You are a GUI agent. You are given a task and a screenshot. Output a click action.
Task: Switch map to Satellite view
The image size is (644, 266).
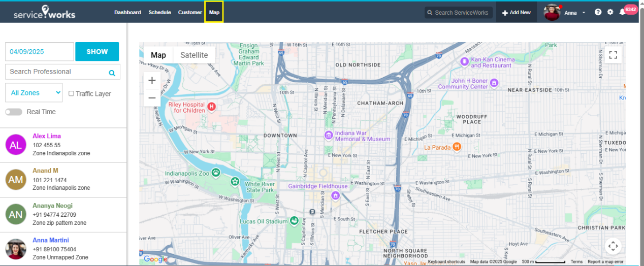click(x=194, y=55)
